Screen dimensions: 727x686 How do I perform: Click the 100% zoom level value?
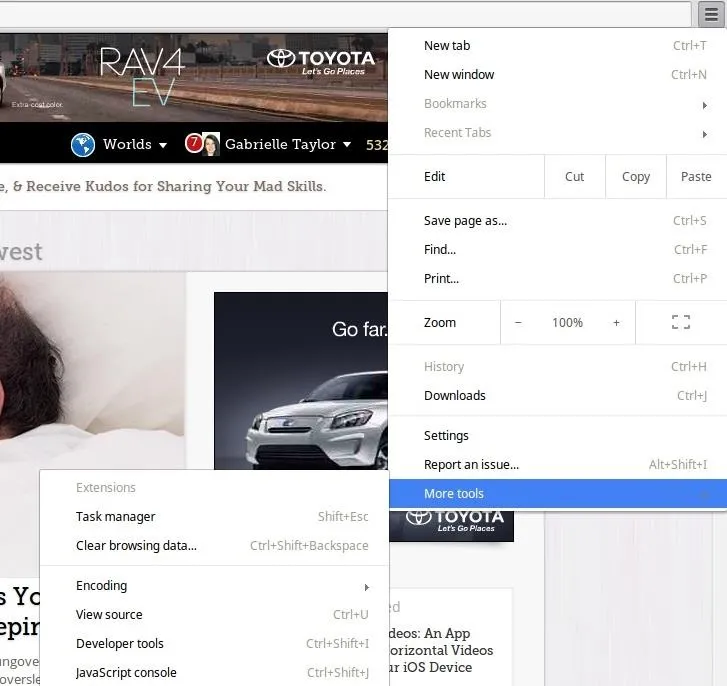(x=567, y=323)
